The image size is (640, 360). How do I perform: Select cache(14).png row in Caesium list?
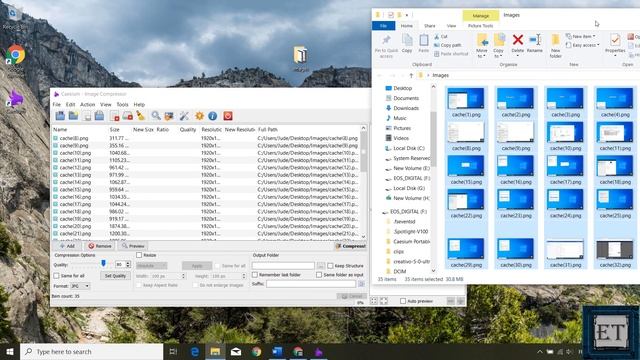coord(206,182)
